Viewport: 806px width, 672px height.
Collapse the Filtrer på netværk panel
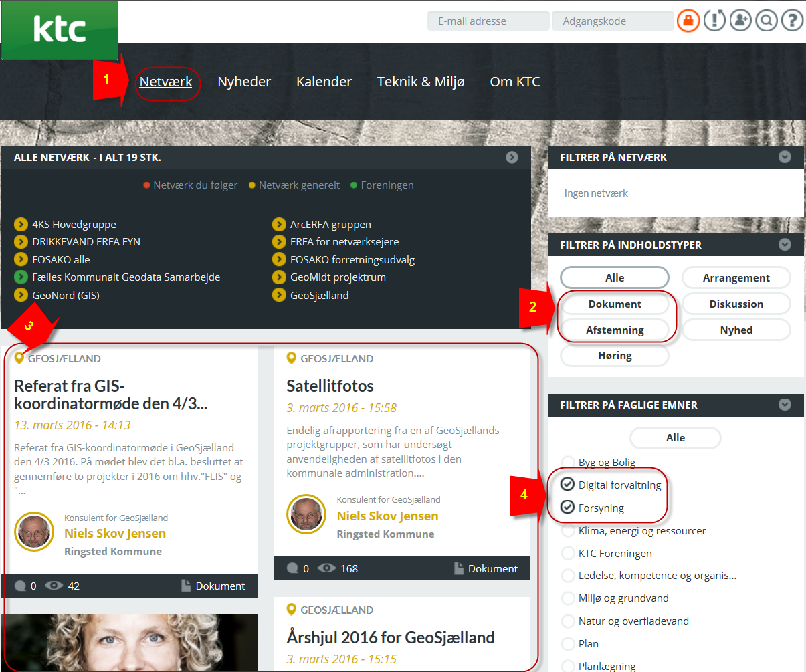pos(785,157)
